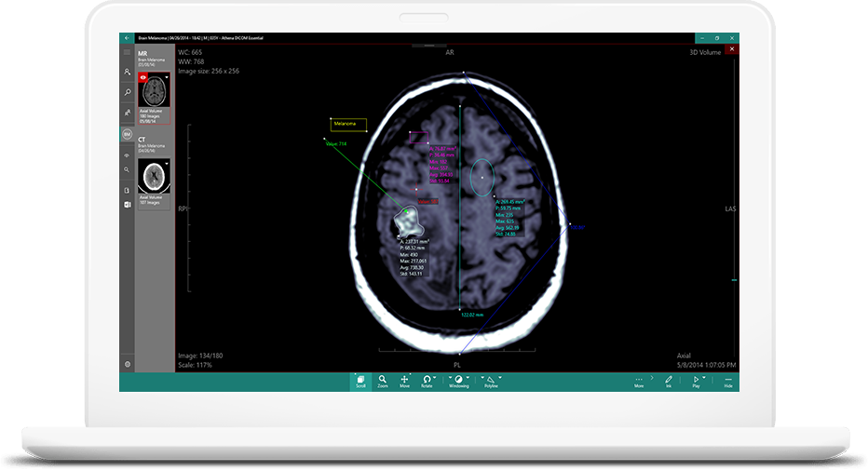The width and height of the screenshot is (868, 470).
Task: Select the Rotate tool
Action: click(427, 382)
